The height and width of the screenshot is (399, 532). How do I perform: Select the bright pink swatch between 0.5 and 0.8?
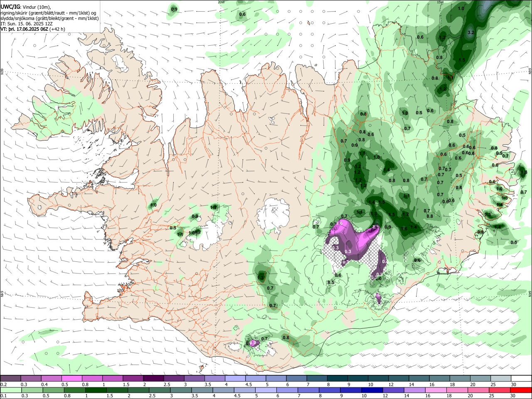71,379
